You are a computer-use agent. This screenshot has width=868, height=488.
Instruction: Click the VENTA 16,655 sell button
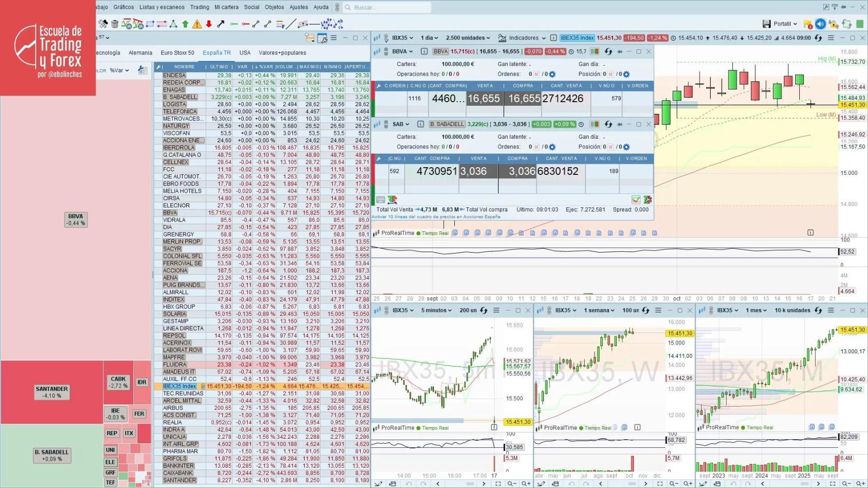[x=484, y=99]
